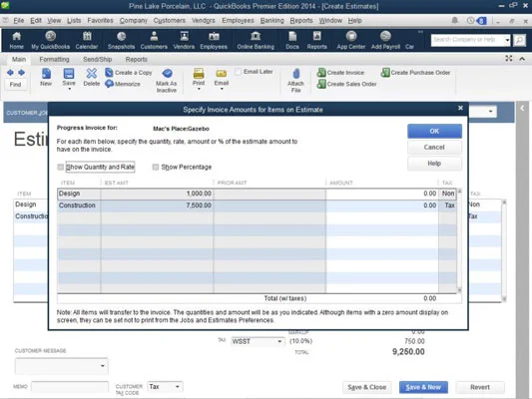Click New estimate icon
Viewport: 532px width, 399px height.
(46, 77)
